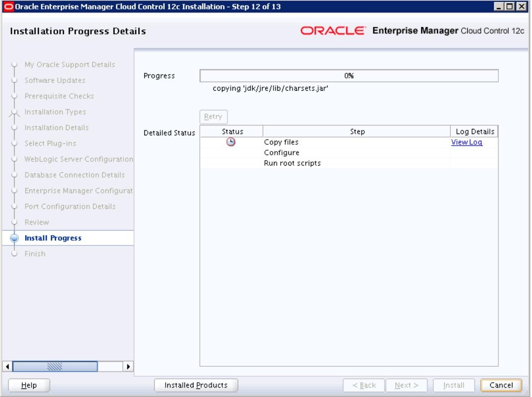This screenshot has width=532, height=397.
Task: Select the Run root scripts row
Action: click(x=349, y=163)
